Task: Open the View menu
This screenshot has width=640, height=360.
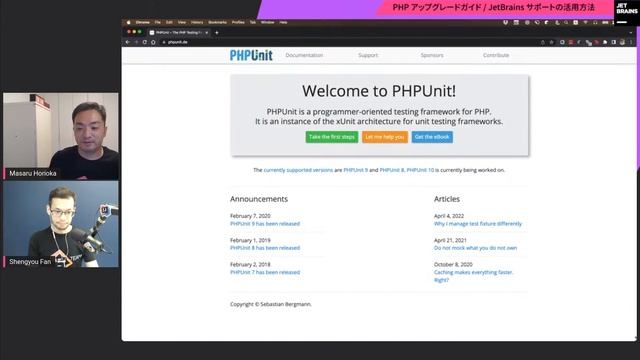Action: click(x=182, y=22)
